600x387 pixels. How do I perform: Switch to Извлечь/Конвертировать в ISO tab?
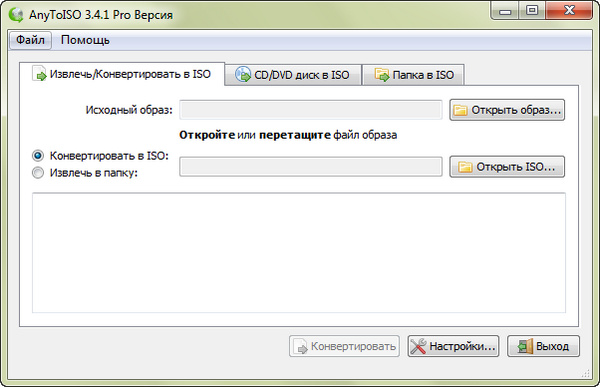pos(122,74)
